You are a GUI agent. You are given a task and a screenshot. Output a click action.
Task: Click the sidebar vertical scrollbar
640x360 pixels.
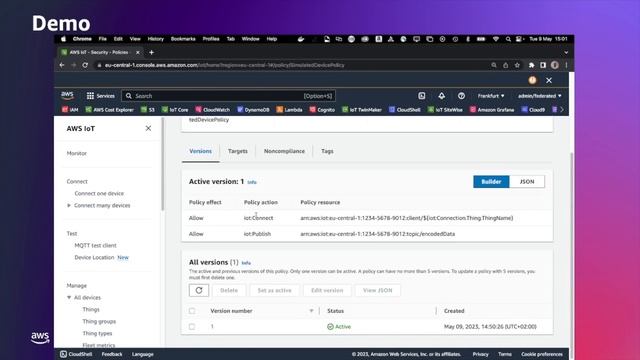162,164
